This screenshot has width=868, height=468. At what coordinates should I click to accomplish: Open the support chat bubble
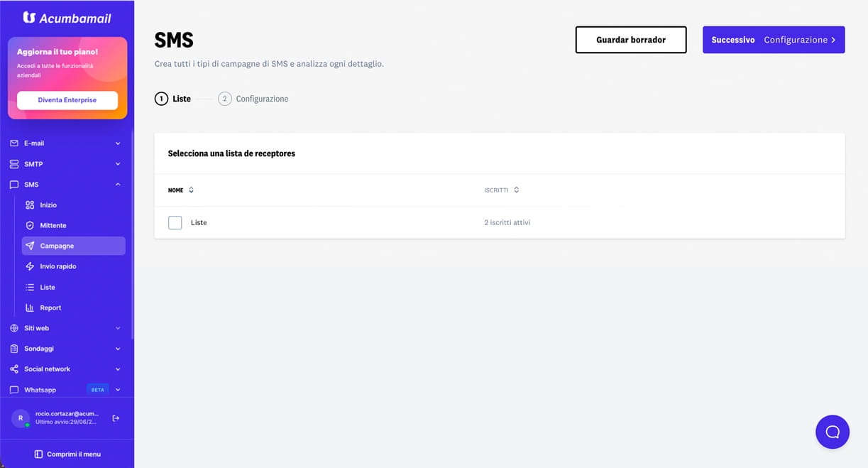833,432
